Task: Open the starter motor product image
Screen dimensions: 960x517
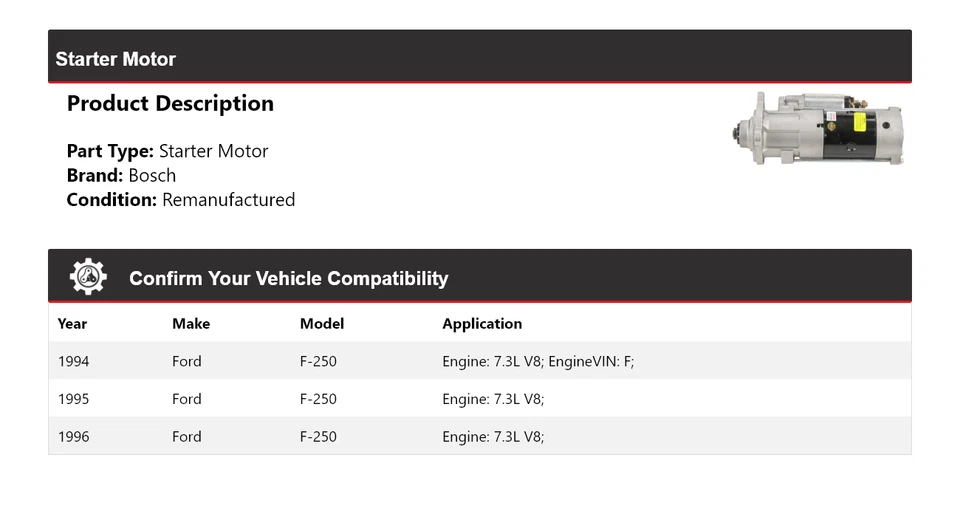Action: pyautogui.click(x=819, y=129)
